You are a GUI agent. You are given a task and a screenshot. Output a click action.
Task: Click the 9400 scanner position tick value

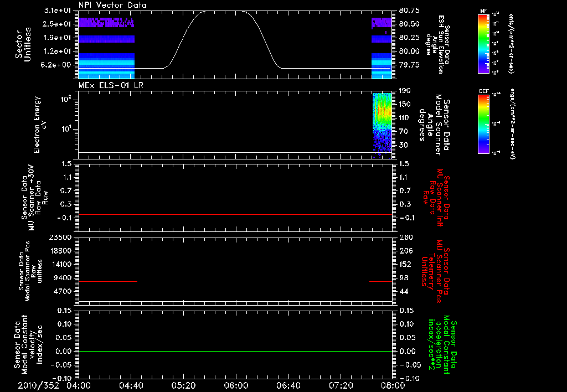(63, 278)
